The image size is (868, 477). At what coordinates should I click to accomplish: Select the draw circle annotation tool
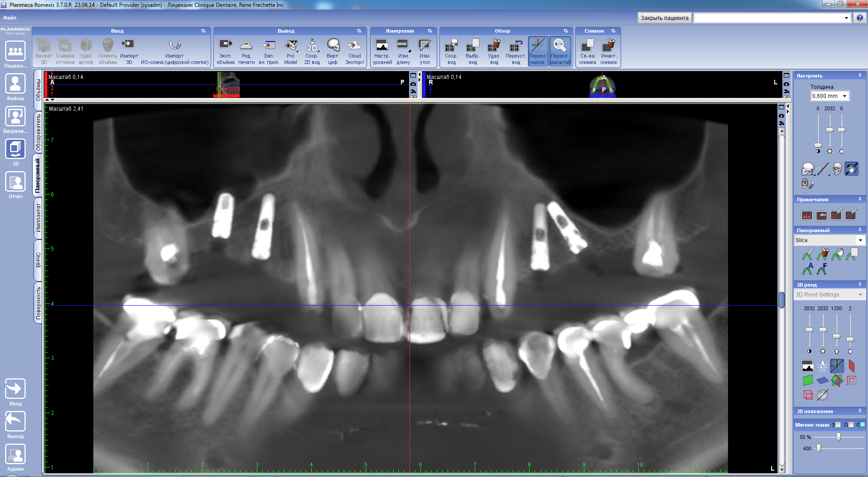[x=851, y=214]
